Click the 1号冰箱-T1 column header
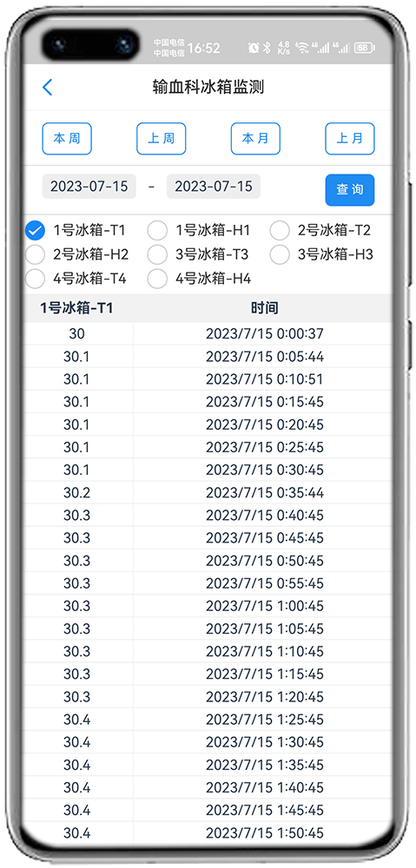Screen dimensions: 416x868 (x=76, y=308)
